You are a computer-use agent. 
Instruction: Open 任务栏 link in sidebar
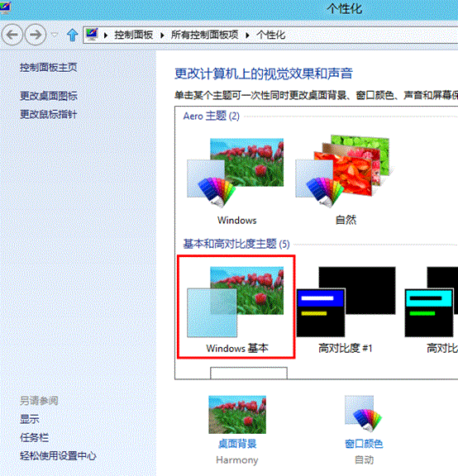(x=34, y=437)
